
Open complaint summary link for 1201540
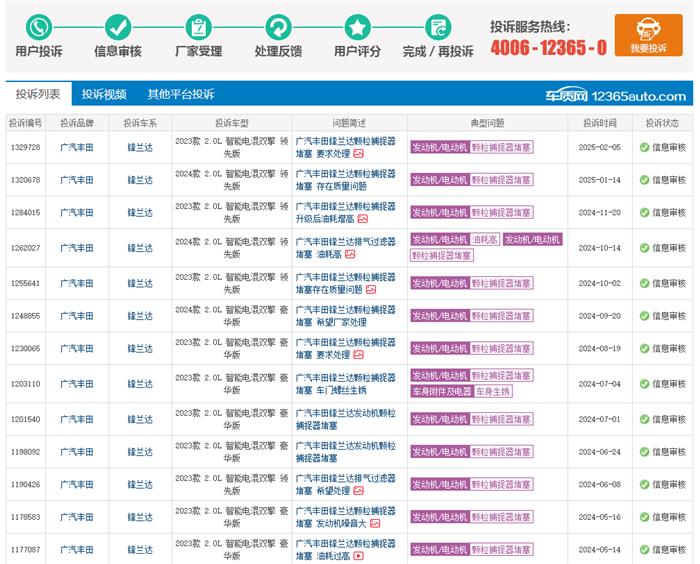[346, 419]
